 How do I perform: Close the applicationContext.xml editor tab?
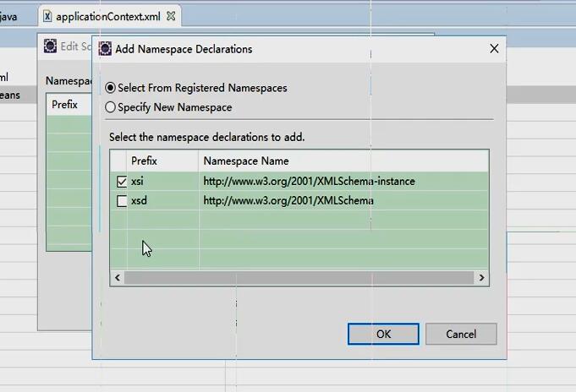171,16
